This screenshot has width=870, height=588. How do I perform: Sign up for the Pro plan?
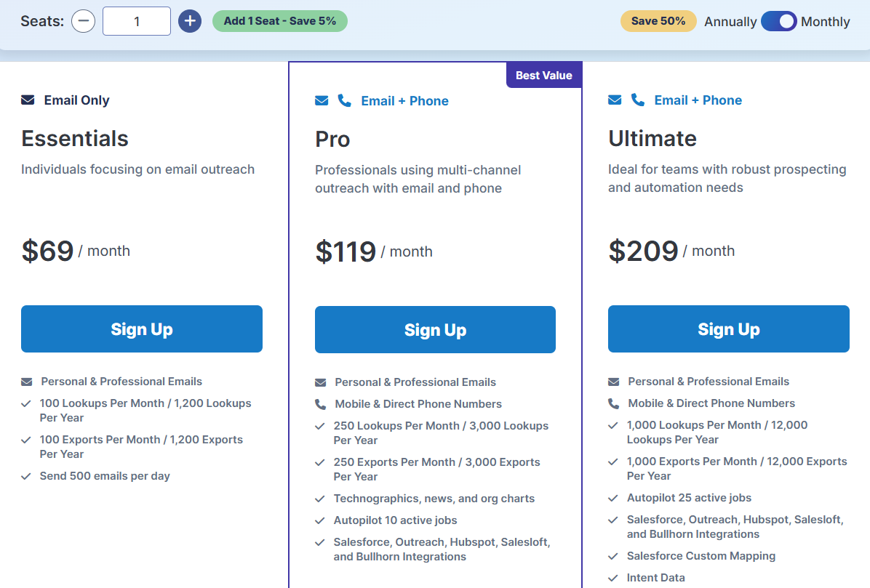pos(435,329)
